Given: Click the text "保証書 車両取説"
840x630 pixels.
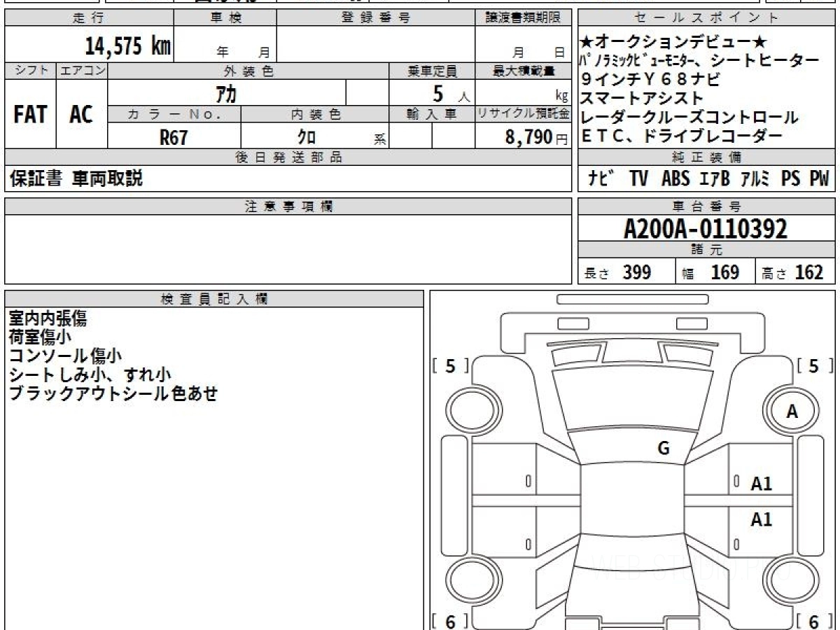Looking at the screenshot, I should point(76,178).
